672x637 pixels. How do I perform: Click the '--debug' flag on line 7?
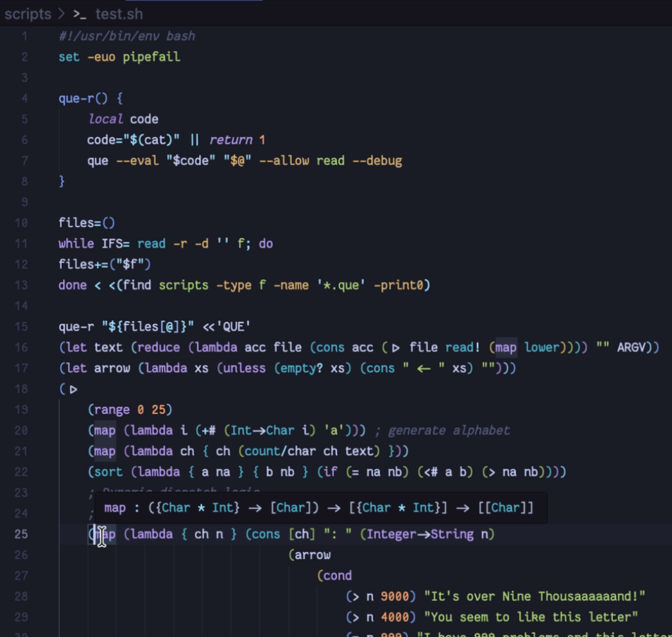377,161
